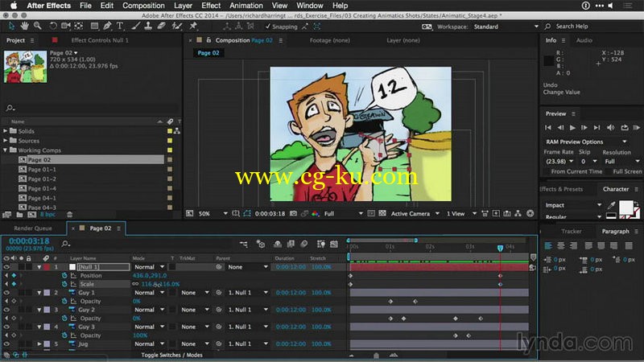Open the Layer menu
Screen dimensions: 644x362
183,6
